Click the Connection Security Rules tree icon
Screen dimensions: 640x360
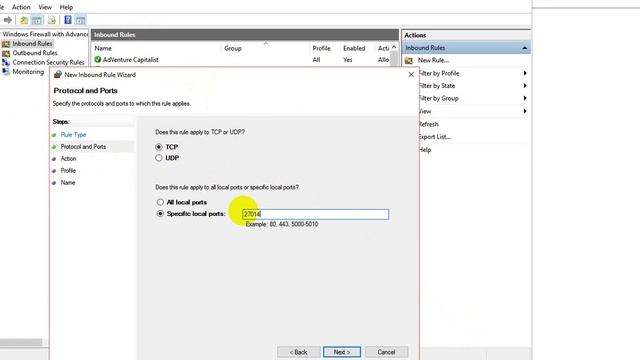pyautogui.click(x=6, y=62)
